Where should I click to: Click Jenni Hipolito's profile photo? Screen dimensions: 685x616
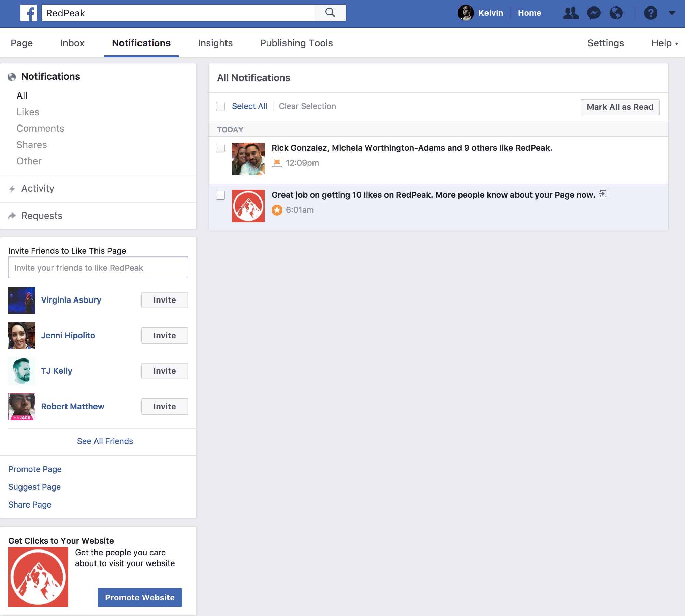[22, 336]
